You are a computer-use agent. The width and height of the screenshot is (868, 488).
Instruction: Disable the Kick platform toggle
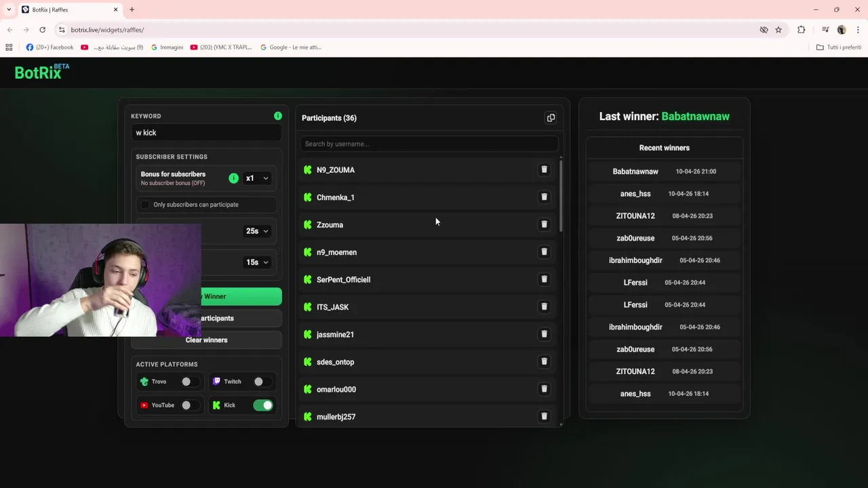pos(263,405)
